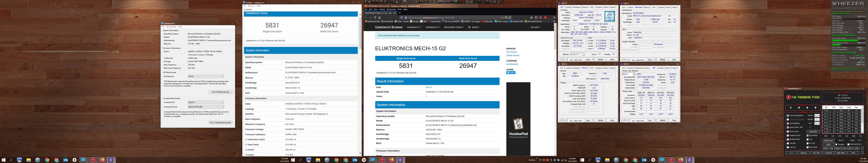Viewport: 868px width, 163px height.
Task: Click the Delete Result link
Action: tap(513, 55)
